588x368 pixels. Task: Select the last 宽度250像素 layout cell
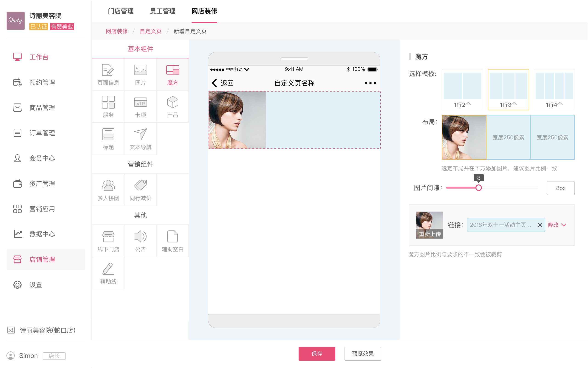click(x=553, y=137)
